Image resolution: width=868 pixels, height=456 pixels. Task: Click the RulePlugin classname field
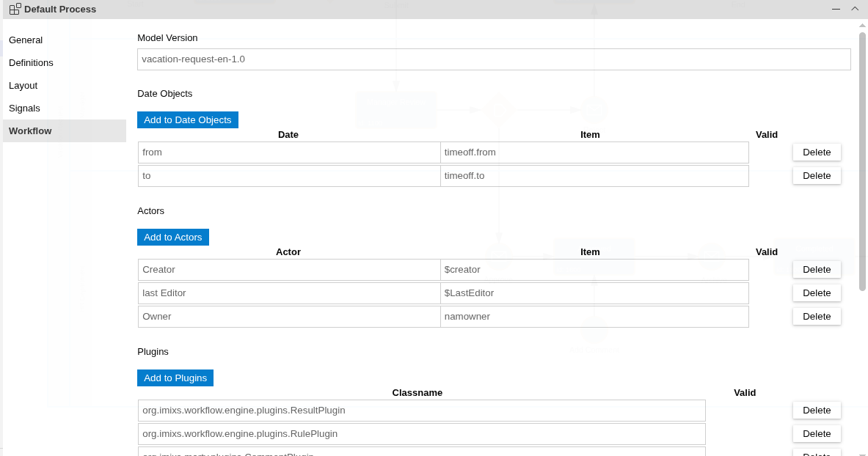(x=421, y=433)
